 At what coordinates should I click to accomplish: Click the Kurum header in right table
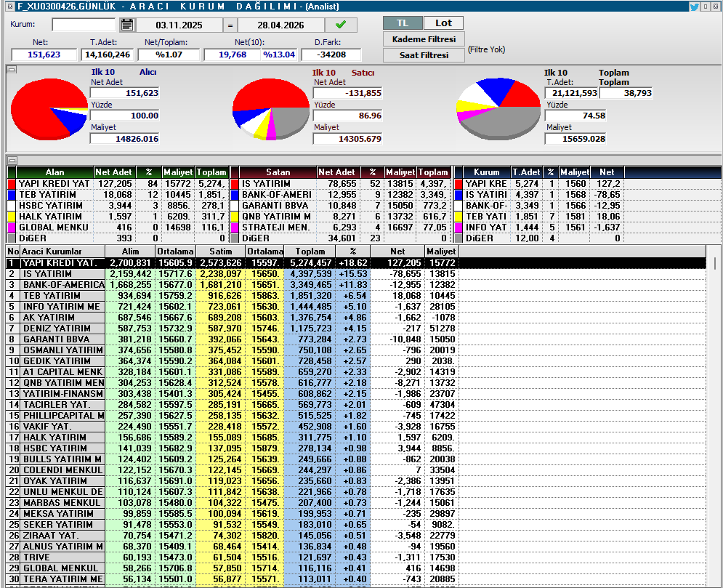click(x=486, y=172)
